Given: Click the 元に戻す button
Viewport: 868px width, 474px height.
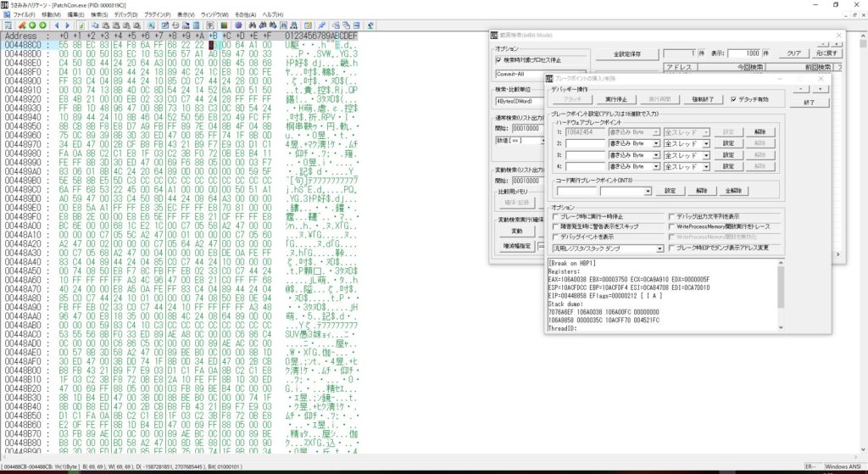Looking at the screenshot, I should [827, 53].
